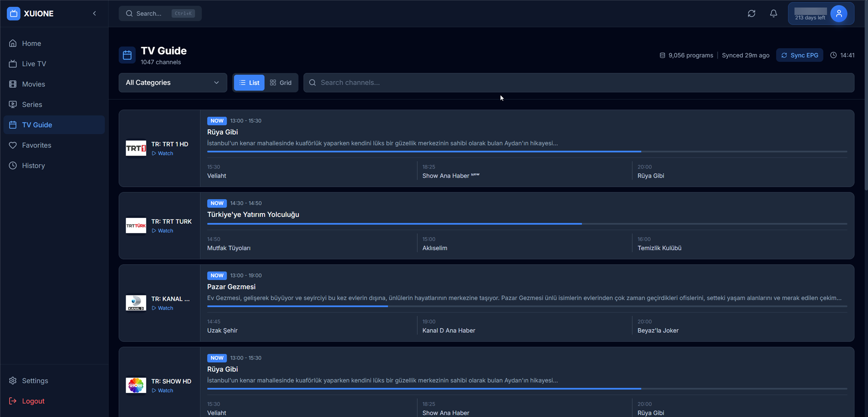Watch the KANAL D channel
868x417 pixels.
[162, 308]
